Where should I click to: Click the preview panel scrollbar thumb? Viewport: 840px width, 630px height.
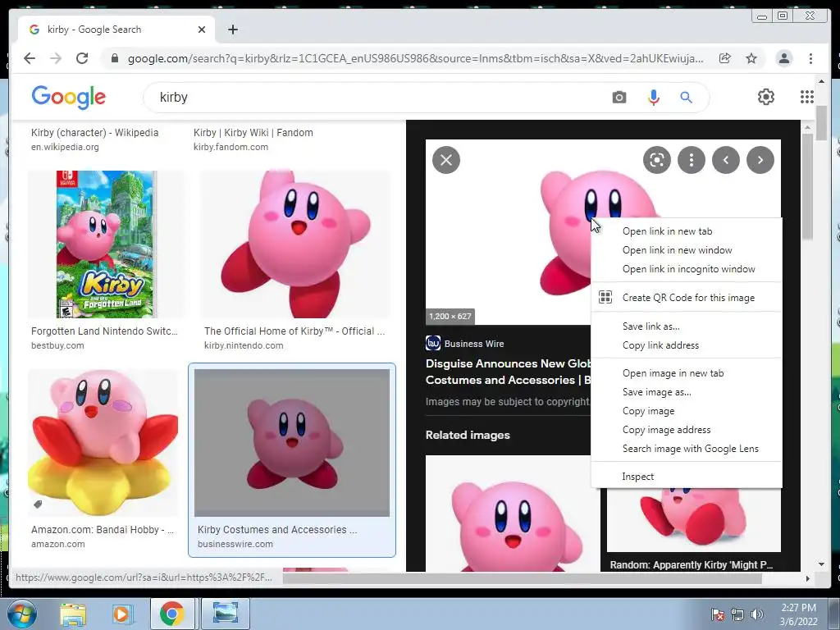click(x=807, y=188)
